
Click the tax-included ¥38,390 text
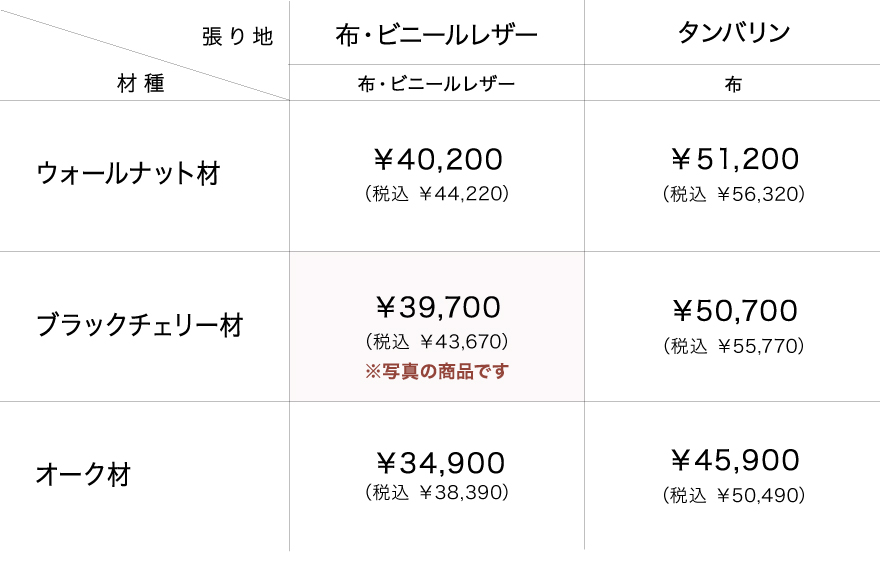tap(437, 492)
